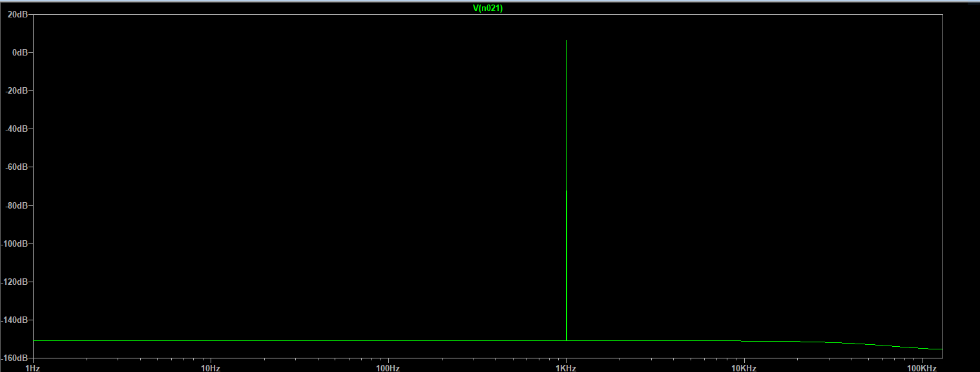Viewport: 980px width, 372px height.
Task: Click the -60dB vertical axis label
Action: click(16, 167)
